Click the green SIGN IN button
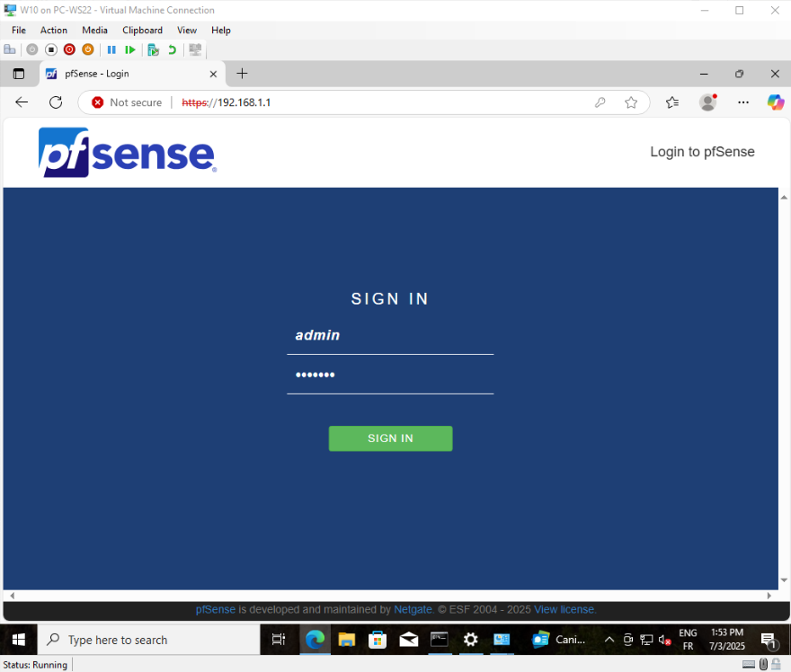This screenshot has height=672, width=791. [390, 438]
